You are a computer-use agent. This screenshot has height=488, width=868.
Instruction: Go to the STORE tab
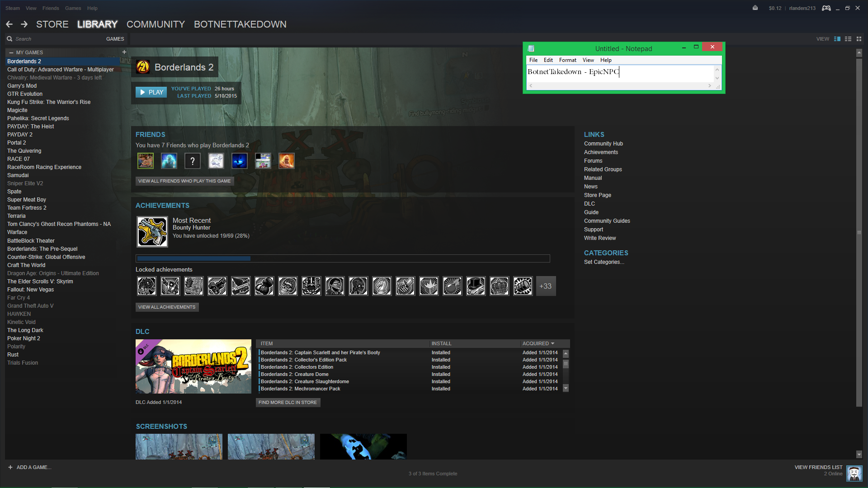tap(52, 24)
